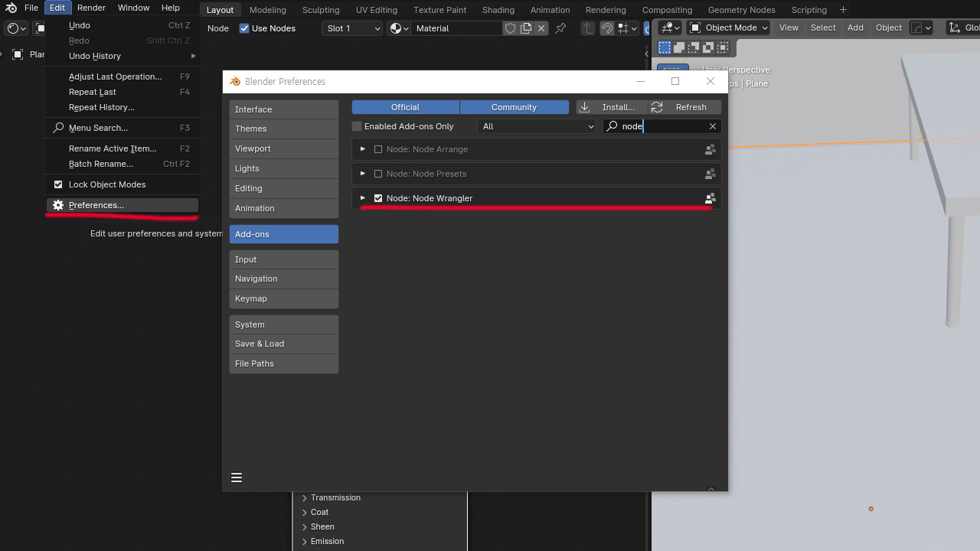
Task: Disable the Node: Node Wrangler add-on checkbox
Action: tap(378, 198)
